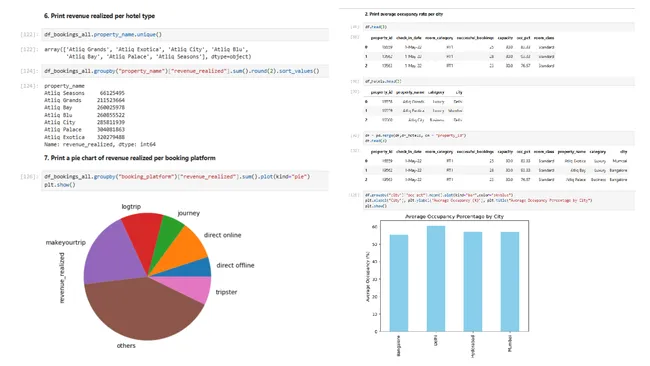Click the Bangalore bar in the occupancy chart

[399, 283]
